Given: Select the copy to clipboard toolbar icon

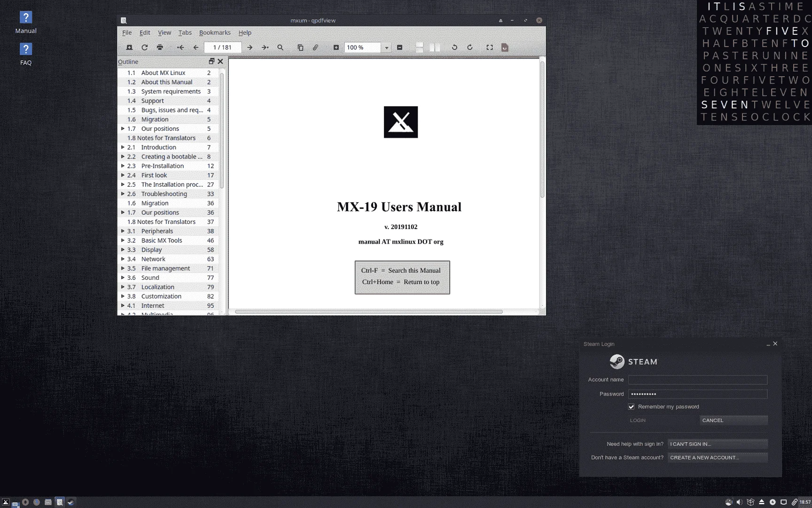Looking at the screenshot, I should tap(300, 48).
